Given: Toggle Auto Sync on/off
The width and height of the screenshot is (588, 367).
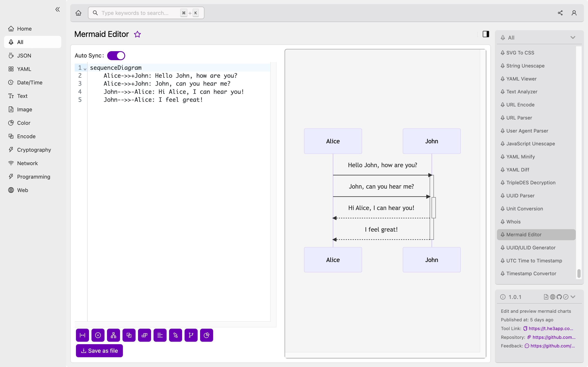Looking at the screenshot, I should [116, 55].
